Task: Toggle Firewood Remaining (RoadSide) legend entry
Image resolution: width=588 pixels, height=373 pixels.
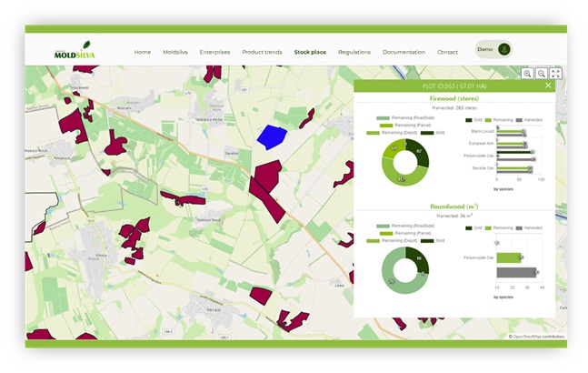Action: (405, 118)
